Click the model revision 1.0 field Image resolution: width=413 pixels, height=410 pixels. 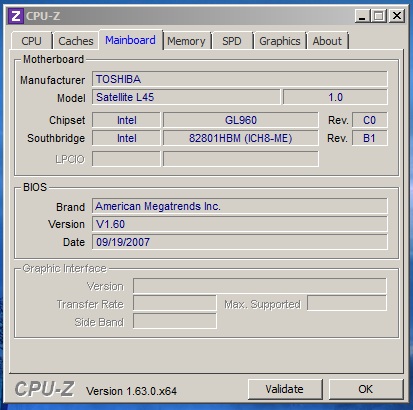point(335,97)
